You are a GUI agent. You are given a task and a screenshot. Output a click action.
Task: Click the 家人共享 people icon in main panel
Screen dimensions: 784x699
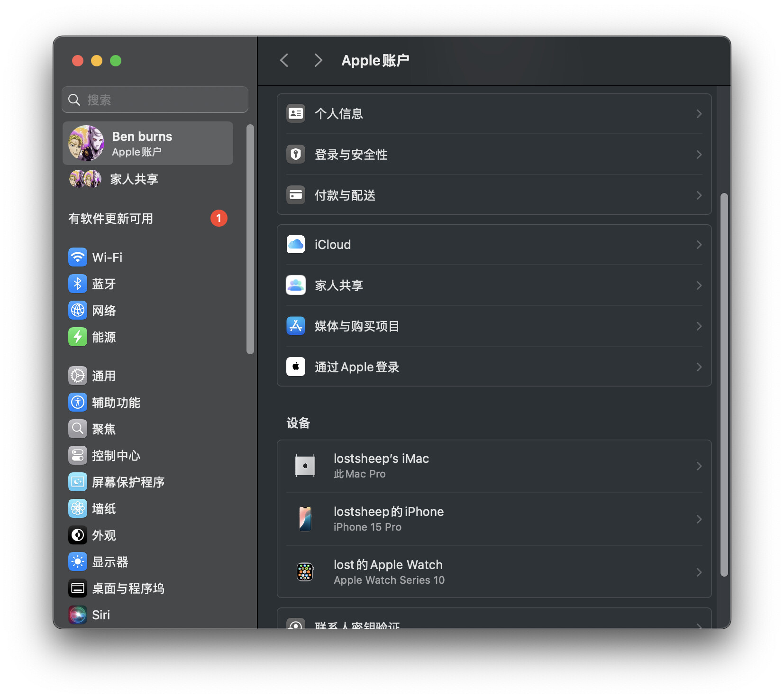(296, 285)
